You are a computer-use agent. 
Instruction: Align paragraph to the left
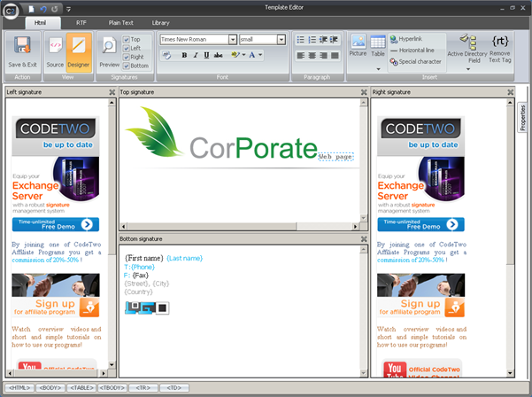pos(301,55)
